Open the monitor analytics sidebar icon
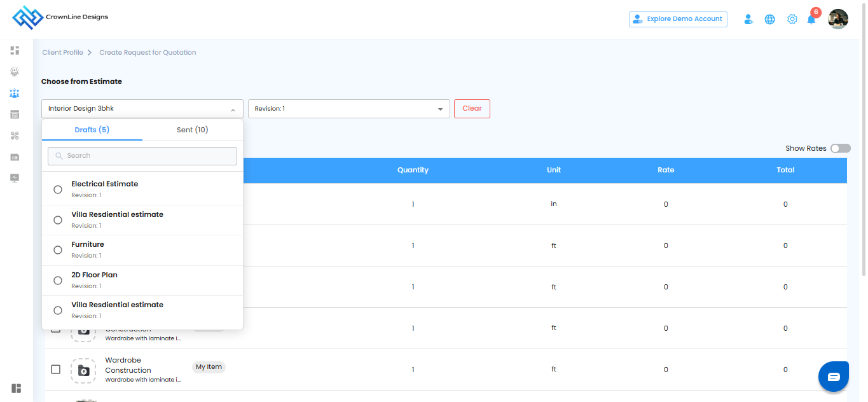Image resolution: width=868 pixels, height=402 pixels. coord(15,177)
